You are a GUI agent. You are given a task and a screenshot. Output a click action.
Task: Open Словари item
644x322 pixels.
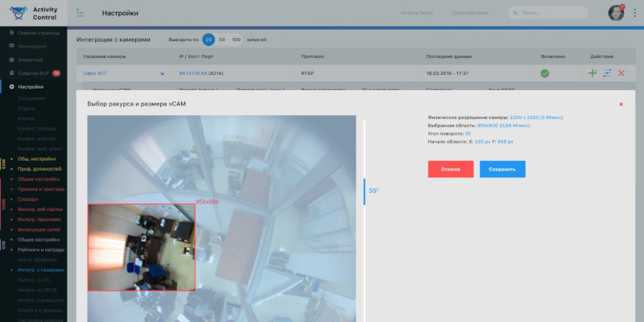(x=28, y=199)
